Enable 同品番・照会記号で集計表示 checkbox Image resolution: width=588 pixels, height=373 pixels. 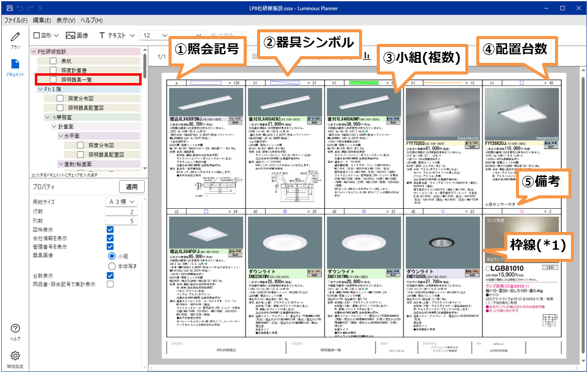click(x=110, y=284)
